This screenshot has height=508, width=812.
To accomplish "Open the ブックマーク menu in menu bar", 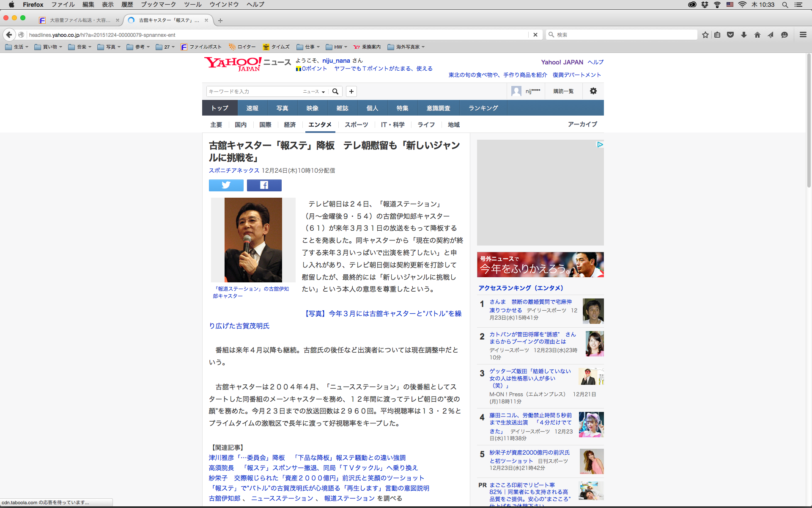I will (x=158, y=4).
